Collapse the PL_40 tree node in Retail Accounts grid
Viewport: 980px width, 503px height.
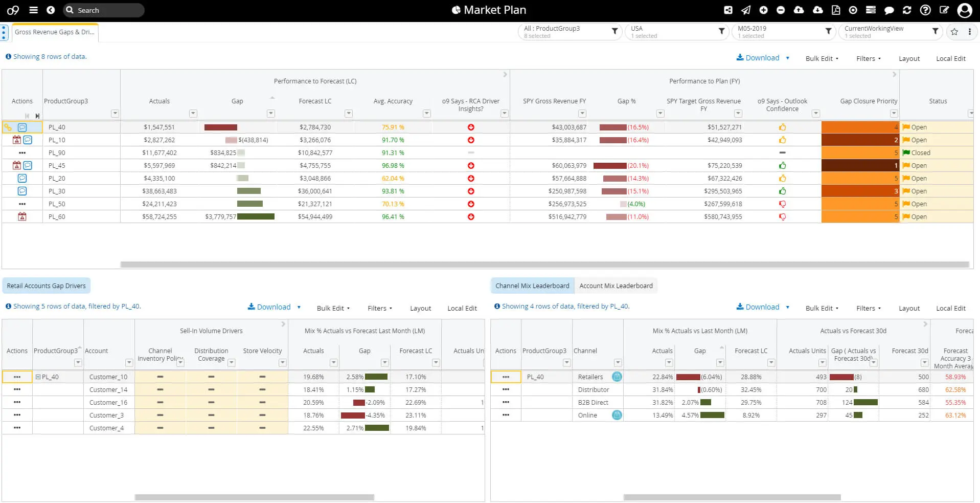pyautogui.click(x=38, y=377)
